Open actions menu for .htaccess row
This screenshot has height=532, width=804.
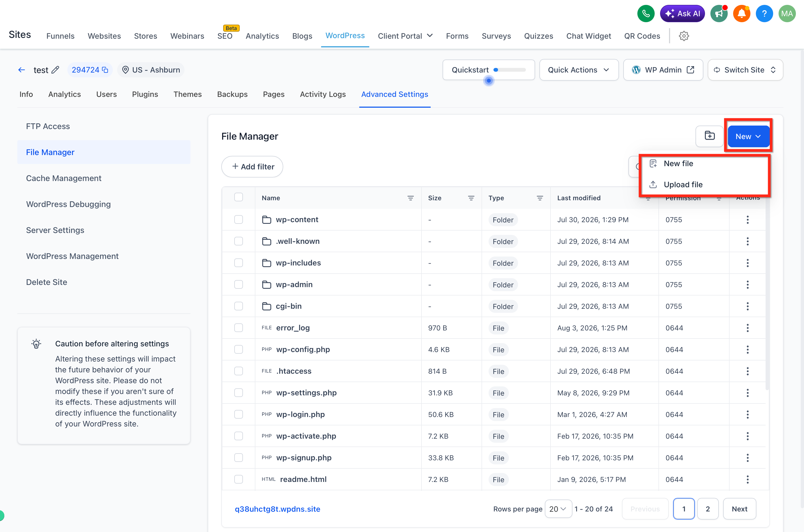747,371
